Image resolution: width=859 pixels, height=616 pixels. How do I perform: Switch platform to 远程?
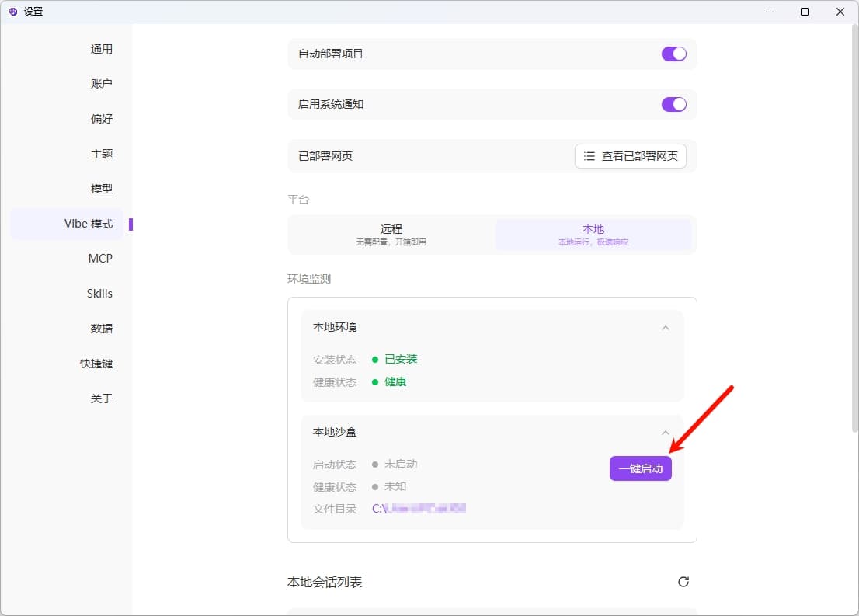391,235
